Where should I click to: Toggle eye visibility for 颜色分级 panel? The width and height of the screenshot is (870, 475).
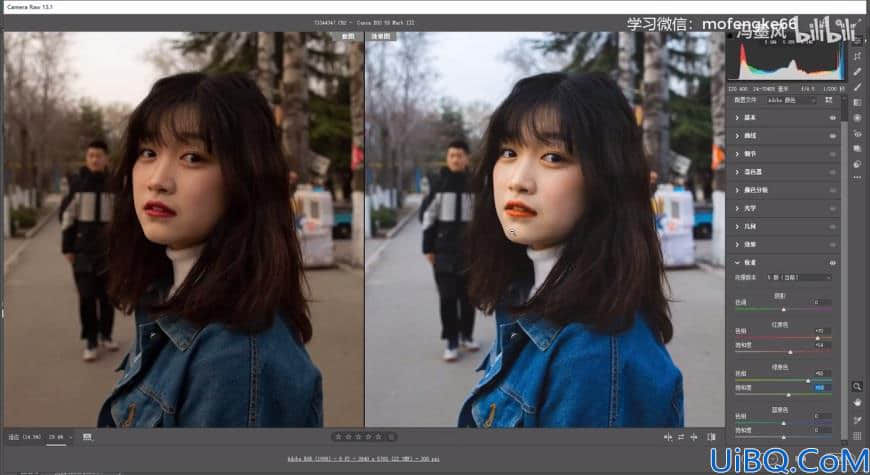click(x=832, y=190)
